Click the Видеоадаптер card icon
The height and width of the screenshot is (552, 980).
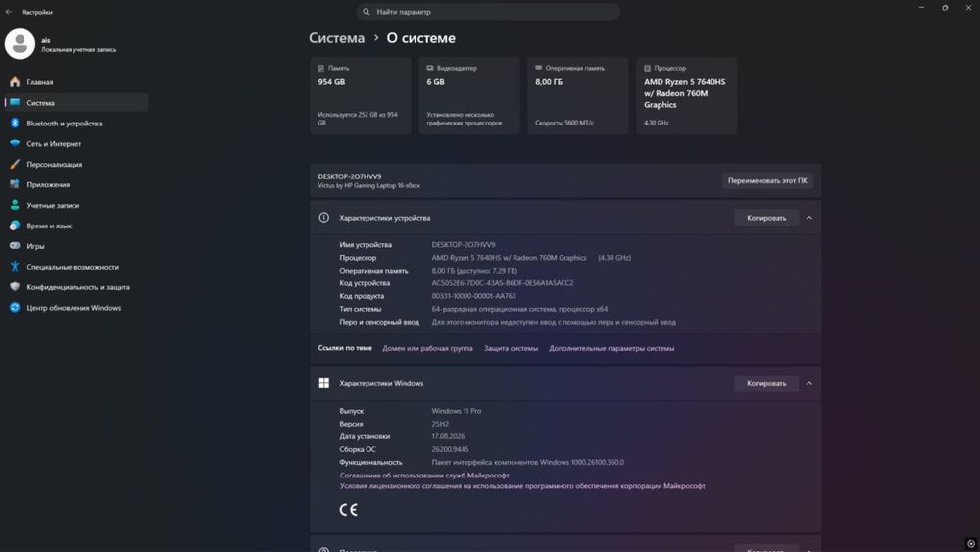click(430, 68)
